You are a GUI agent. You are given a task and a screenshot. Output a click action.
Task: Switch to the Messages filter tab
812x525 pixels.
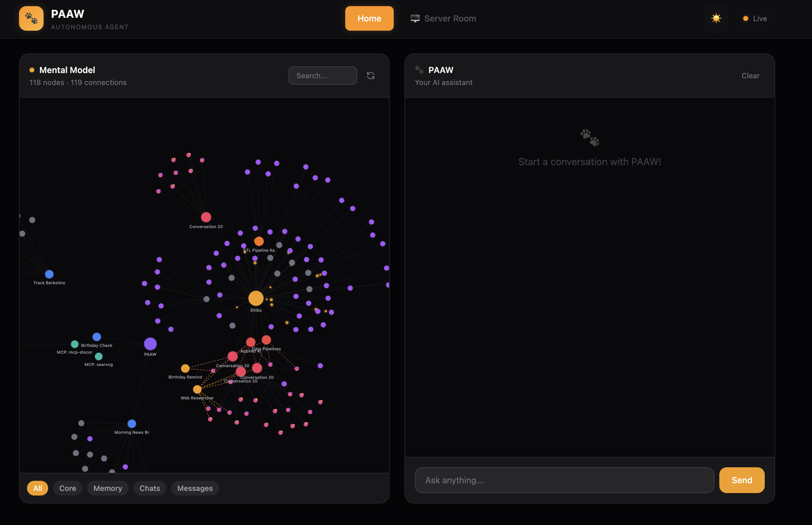point(195,488)
